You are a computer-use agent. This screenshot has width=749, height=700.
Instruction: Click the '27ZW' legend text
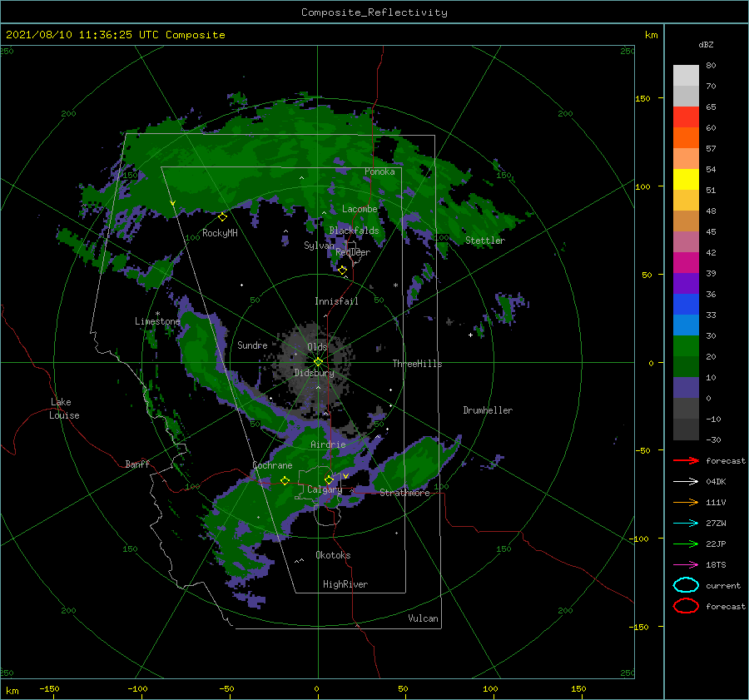pos(716,524)
